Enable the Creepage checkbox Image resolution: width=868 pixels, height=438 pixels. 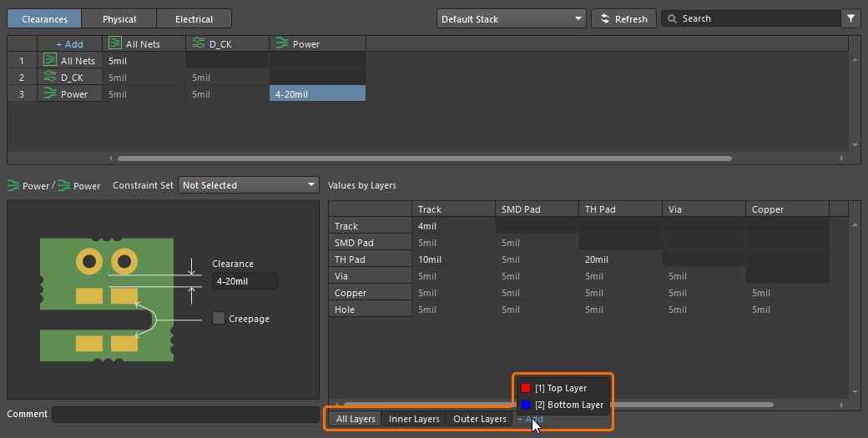click(219, 318)
